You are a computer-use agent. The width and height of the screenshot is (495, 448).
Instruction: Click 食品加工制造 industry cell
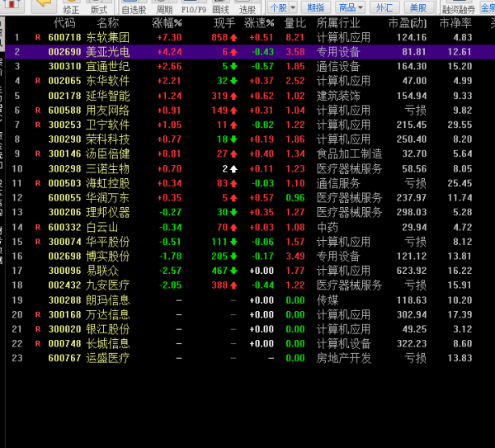(349, 153)
